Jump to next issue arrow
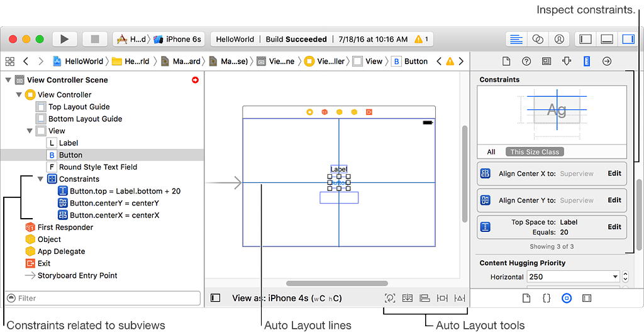Image resolution: width=644 pixels, height=335 pixels. point(461,62)
